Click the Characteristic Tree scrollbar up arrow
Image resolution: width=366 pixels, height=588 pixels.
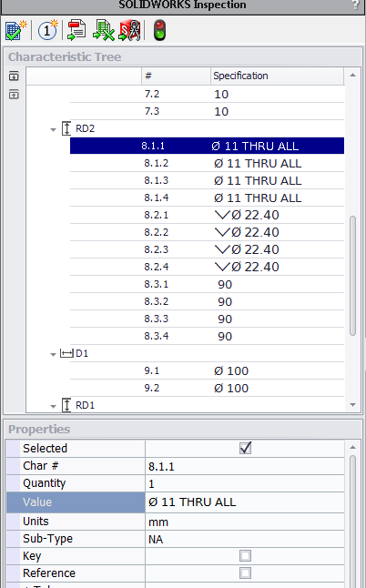pyautogui.click(x=352, y=75)
